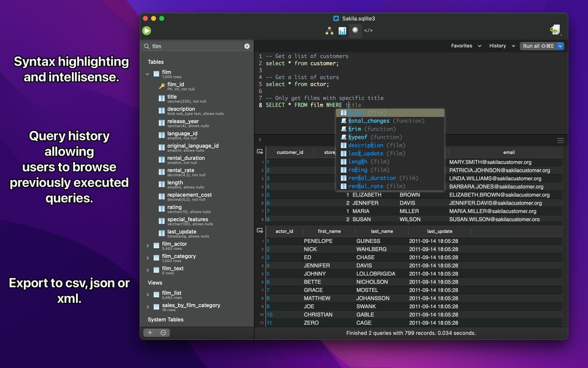Clear the film search field
588x368 pixels.
pos(247,46)
